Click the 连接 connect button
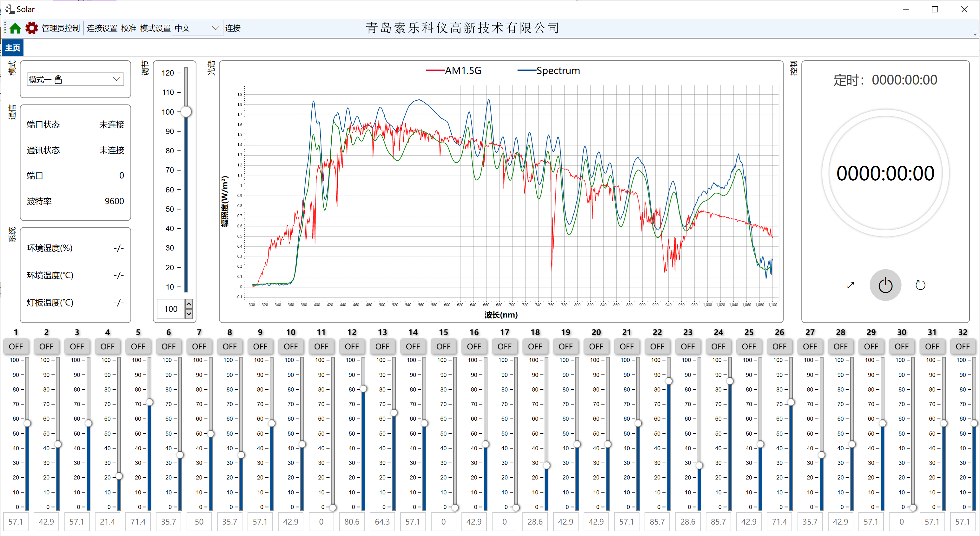Image resolution: width=980 pixels, height=536 pixels. click(x=233, y=28)
